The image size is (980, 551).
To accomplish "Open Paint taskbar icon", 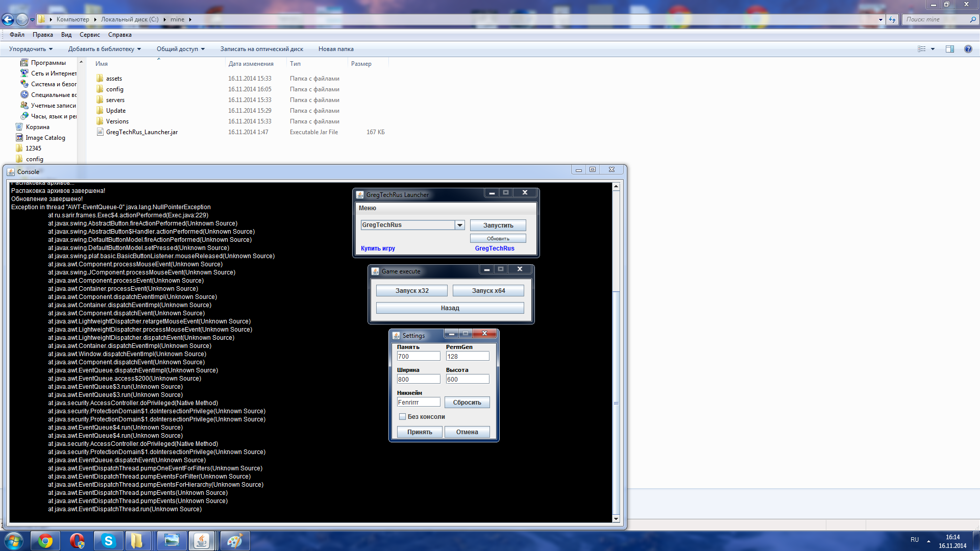I will [x=234, y=541].
